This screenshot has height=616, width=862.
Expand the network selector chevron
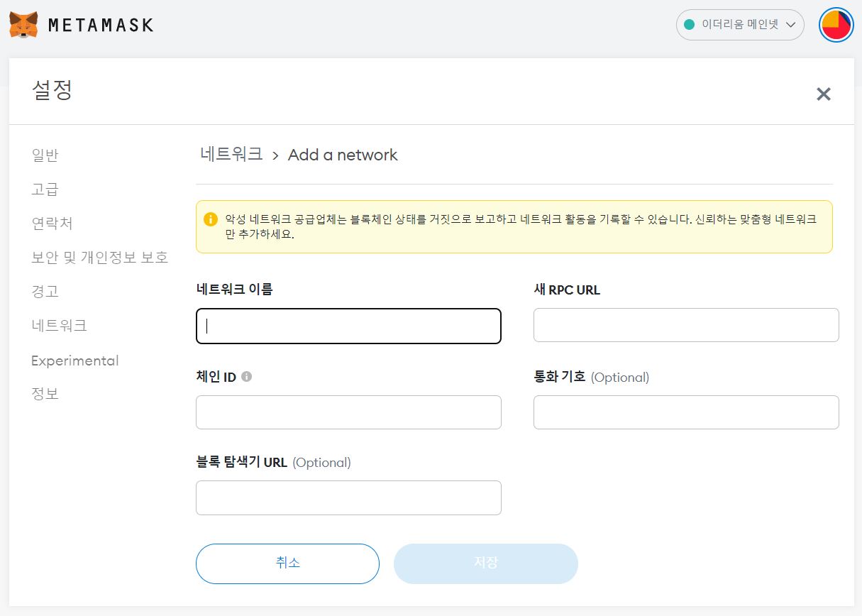[791, 25]
